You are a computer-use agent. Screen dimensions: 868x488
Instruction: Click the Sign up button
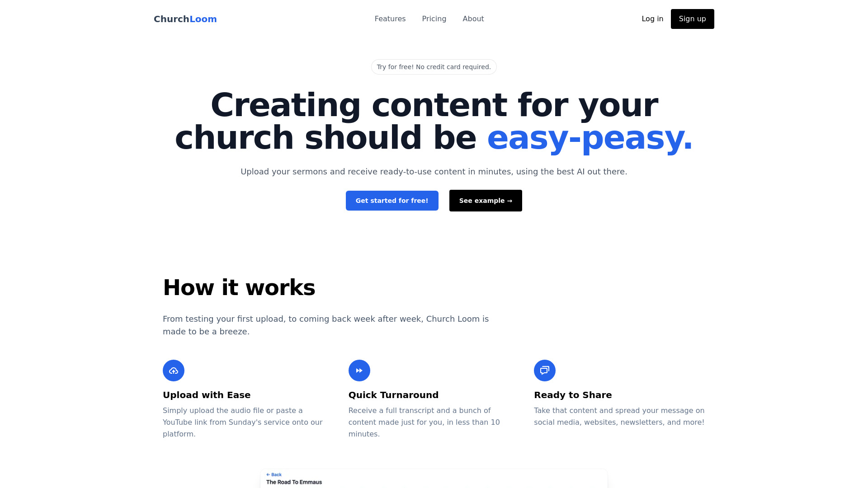tap(692, 19)
